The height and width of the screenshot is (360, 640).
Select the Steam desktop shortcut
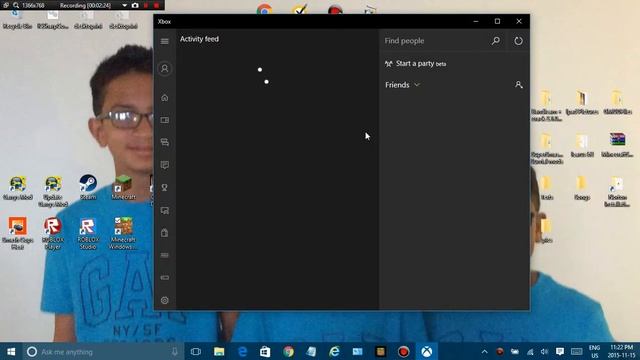[88, 187]
